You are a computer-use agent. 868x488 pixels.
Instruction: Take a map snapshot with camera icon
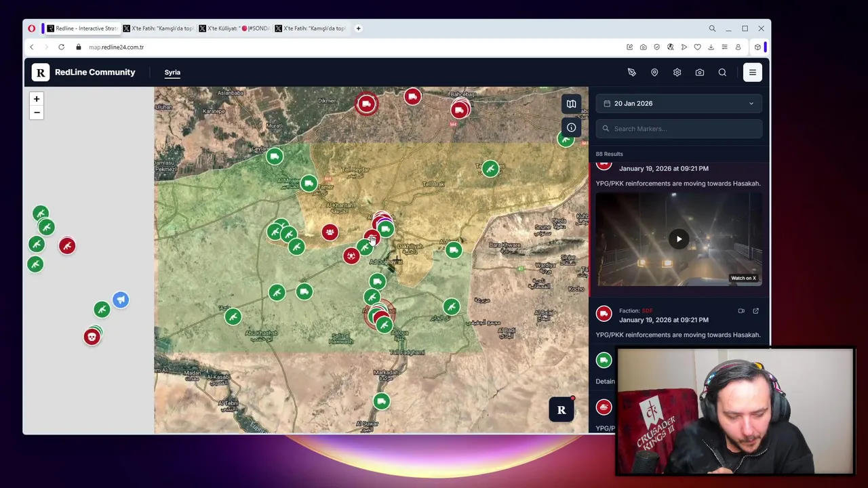pyautogui.click(x=700, y=73)
